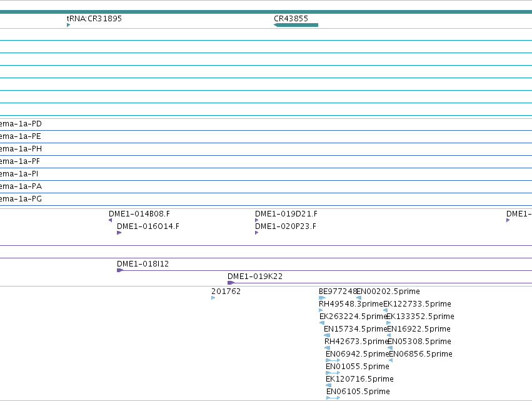532x401 pixels.
Task: Select the BE977248 EST glyph
Action: pos(323,298)
